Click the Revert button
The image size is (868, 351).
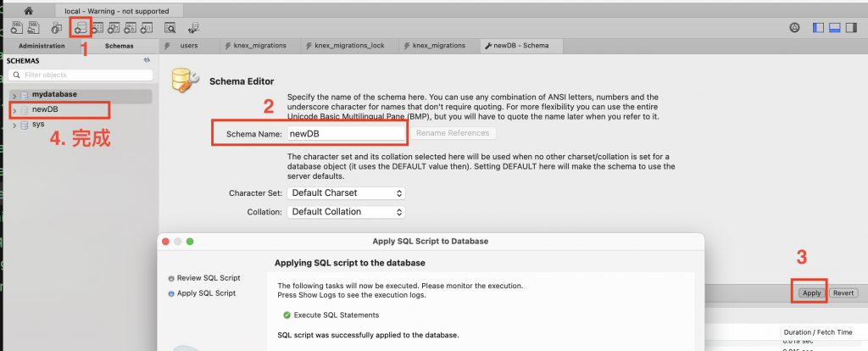843,293
